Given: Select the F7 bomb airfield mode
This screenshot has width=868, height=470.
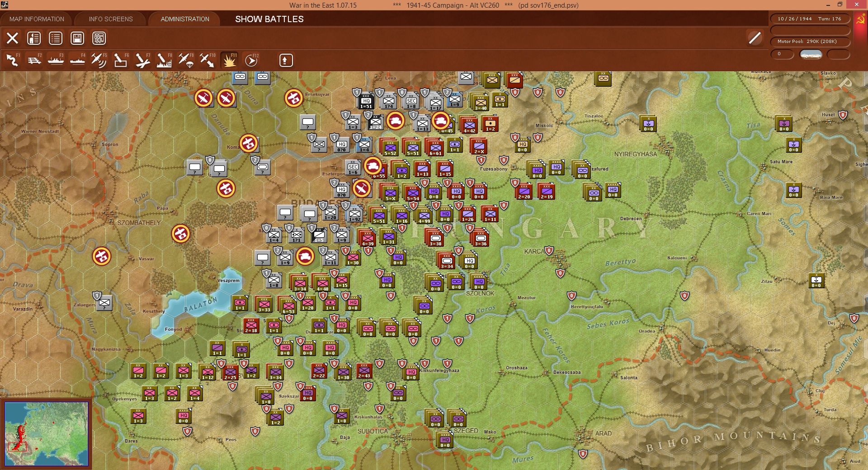Looking at the screenshot, I should [x=142, y=60].
